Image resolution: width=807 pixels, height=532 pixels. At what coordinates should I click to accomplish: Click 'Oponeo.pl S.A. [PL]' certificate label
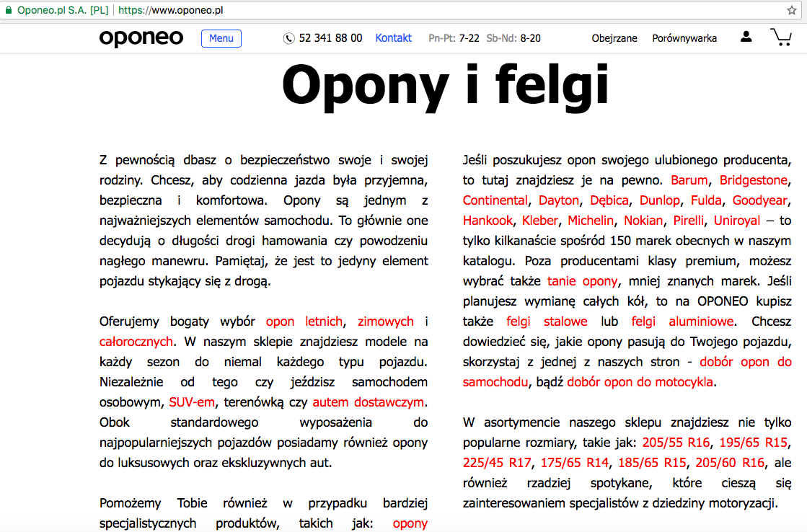click(63, 10)
